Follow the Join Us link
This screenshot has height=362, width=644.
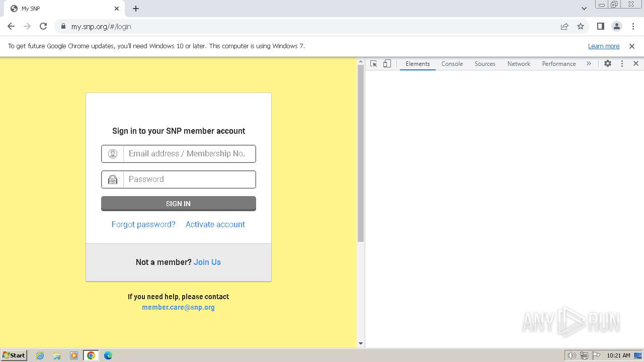(207, 262)
